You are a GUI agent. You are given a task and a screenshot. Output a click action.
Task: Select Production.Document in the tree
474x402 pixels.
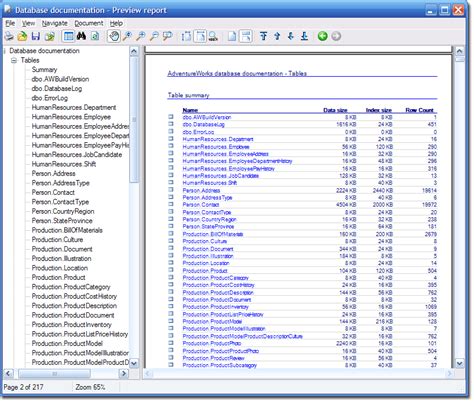tap(62, 249)
